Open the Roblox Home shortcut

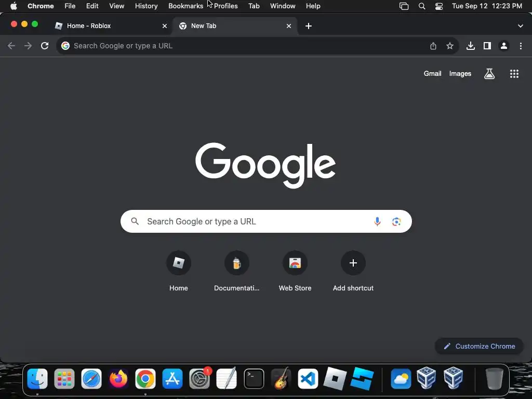coord(179,271)
